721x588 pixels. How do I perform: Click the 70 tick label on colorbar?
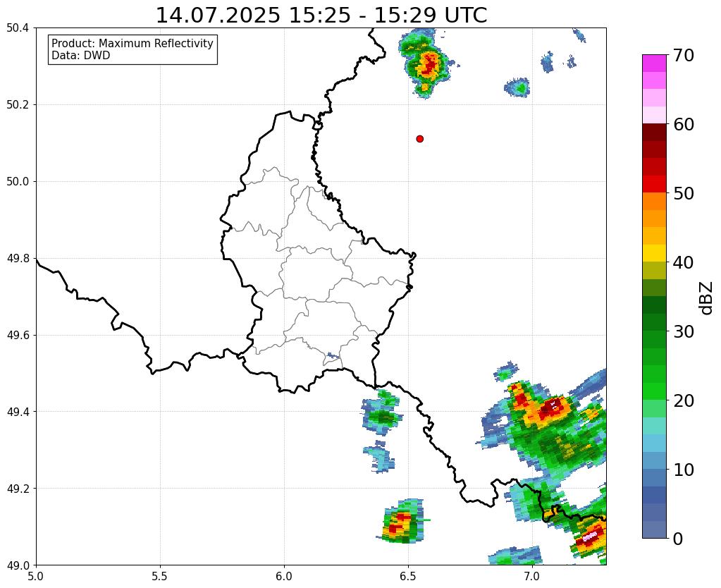point(684,55)
